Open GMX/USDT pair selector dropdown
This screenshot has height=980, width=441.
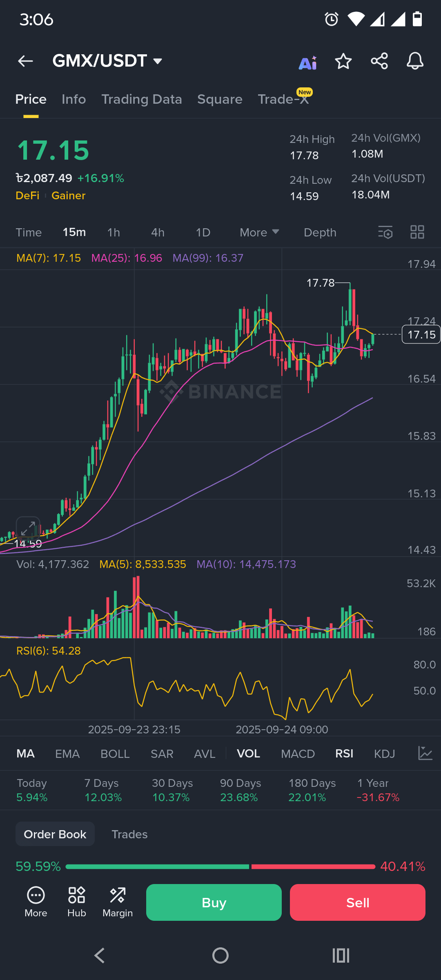pos(107,61)
